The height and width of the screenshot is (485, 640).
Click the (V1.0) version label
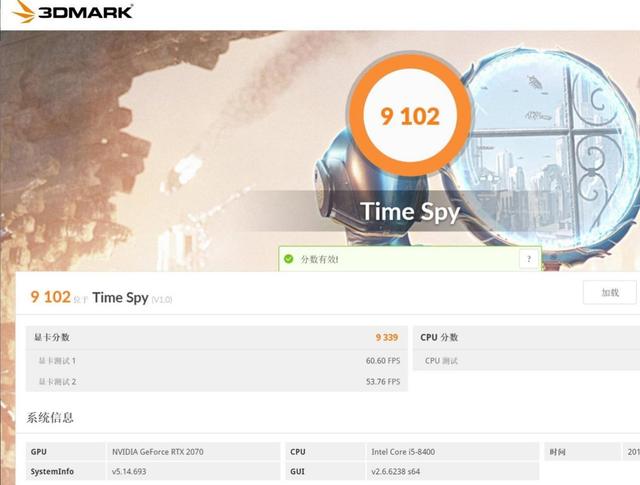coord(162,300)
